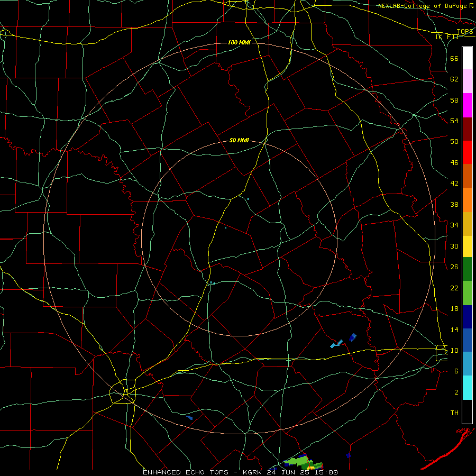Click the TOPS legend title

tap(465, 32)
